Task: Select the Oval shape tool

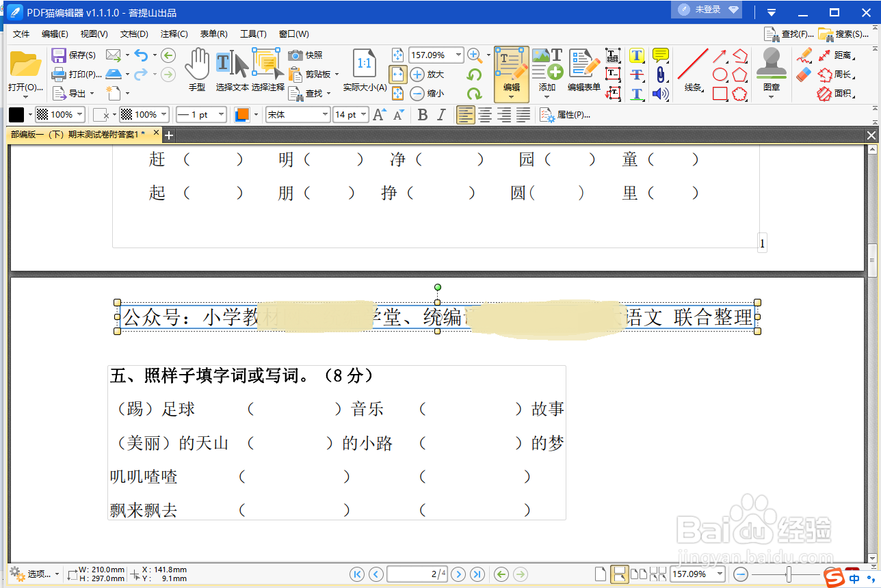Action: pos(720,75)
